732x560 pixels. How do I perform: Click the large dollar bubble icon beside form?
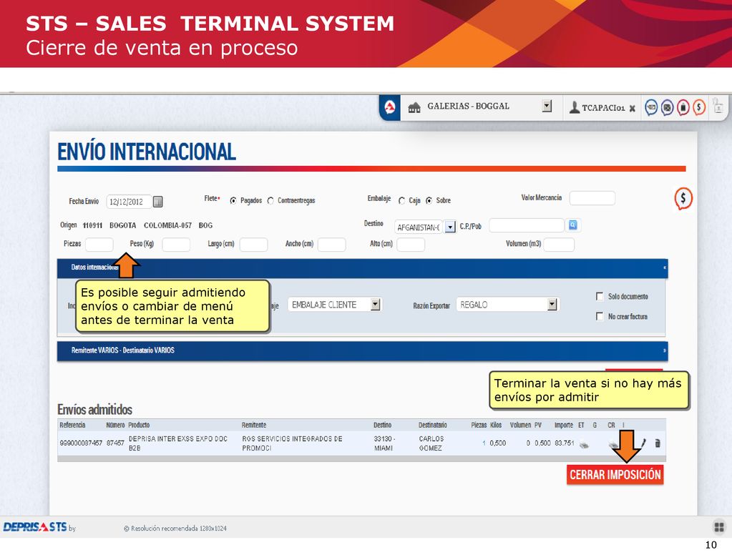pyautogui.click(x=683, y=199)
